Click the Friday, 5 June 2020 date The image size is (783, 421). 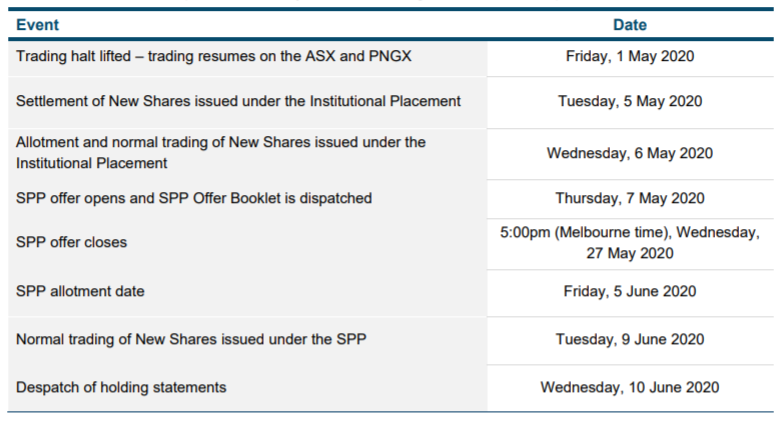(630, 291)
